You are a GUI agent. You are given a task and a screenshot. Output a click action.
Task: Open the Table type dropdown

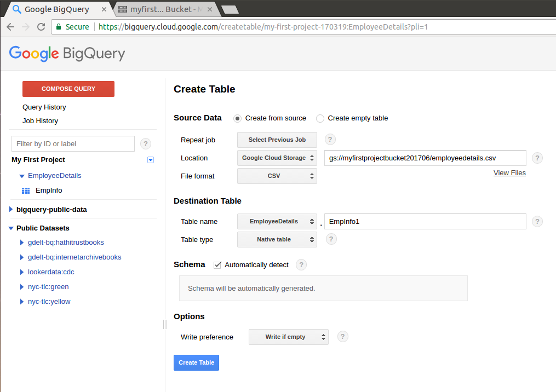pos(277,240)
